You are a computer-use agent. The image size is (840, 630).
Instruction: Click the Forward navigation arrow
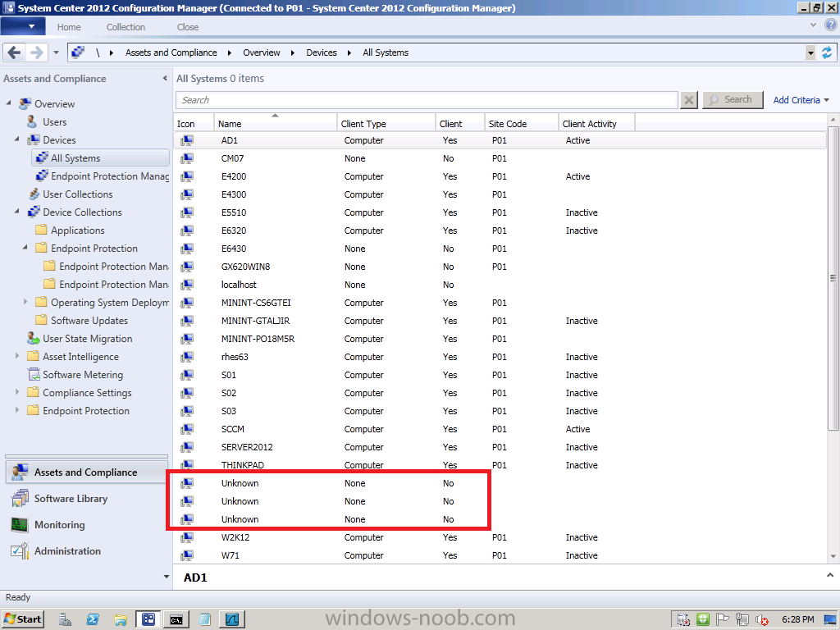[x=36, y=52]
